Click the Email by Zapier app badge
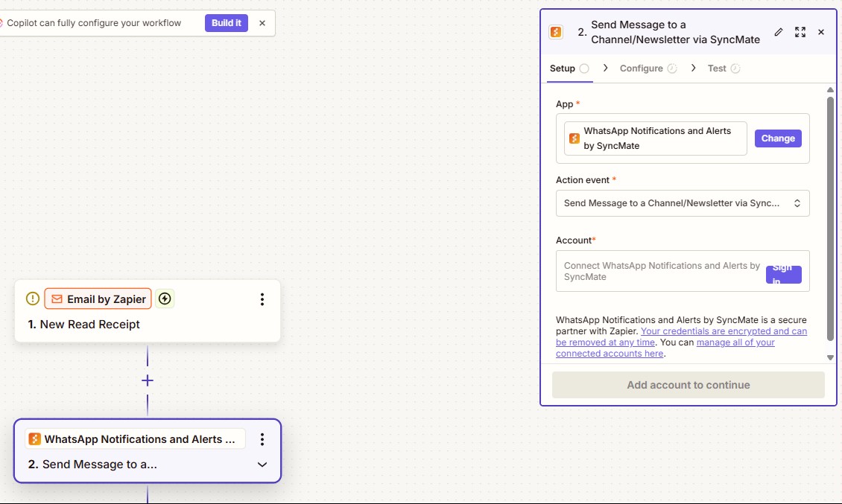This screenshot has width=842, height=504. click(98, 299)
